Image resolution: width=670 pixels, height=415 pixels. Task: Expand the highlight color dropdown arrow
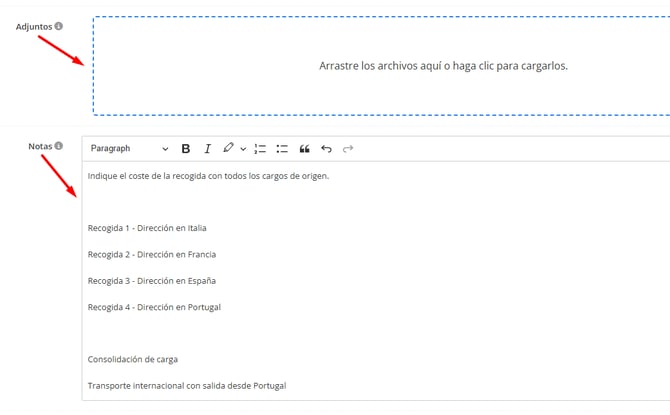[x=243, y=149]
